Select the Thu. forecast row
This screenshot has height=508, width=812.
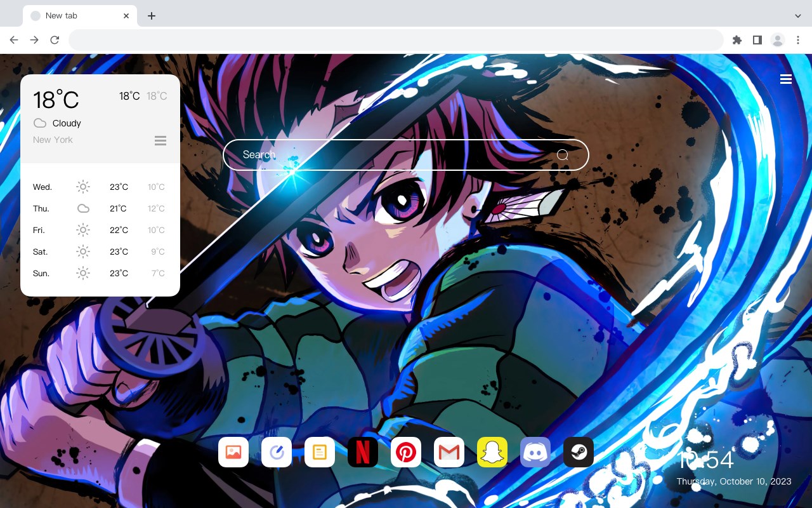coord(100,208)
